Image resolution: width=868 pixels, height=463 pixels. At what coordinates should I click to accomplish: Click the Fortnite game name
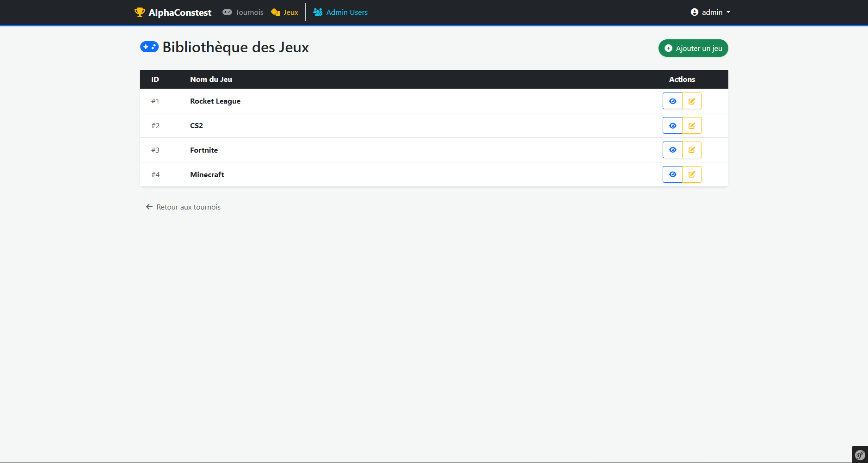tap(204, 150)
